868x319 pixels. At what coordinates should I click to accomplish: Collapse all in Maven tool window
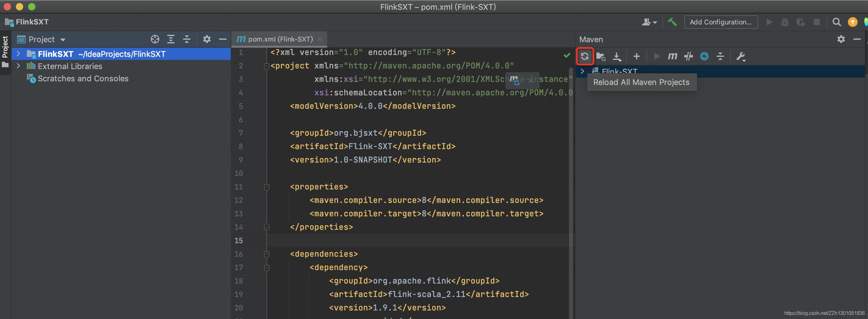coord(720,56)
